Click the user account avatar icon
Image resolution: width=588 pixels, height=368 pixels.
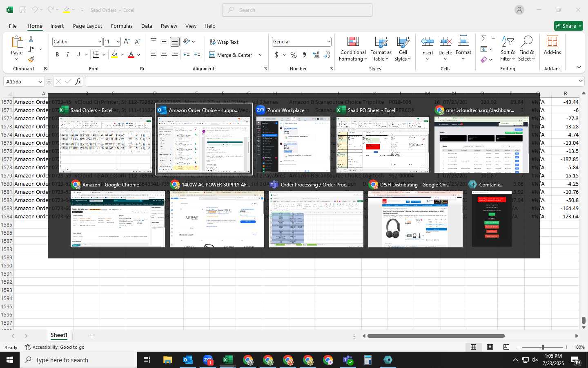click(519, 10)
